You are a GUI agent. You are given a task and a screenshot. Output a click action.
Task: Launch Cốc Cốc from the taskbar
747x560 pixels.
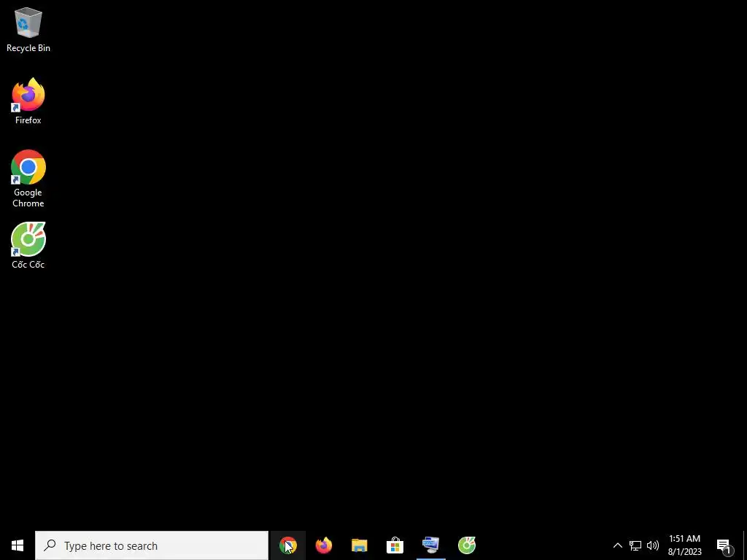[x=467, y=545]
